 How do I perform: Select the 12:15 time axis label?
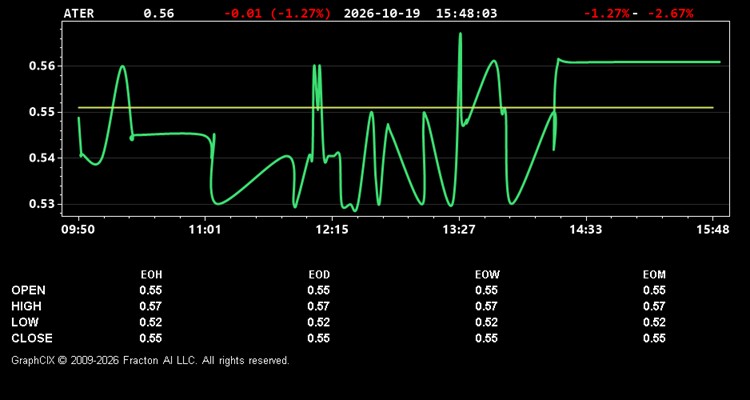(332, 230)
